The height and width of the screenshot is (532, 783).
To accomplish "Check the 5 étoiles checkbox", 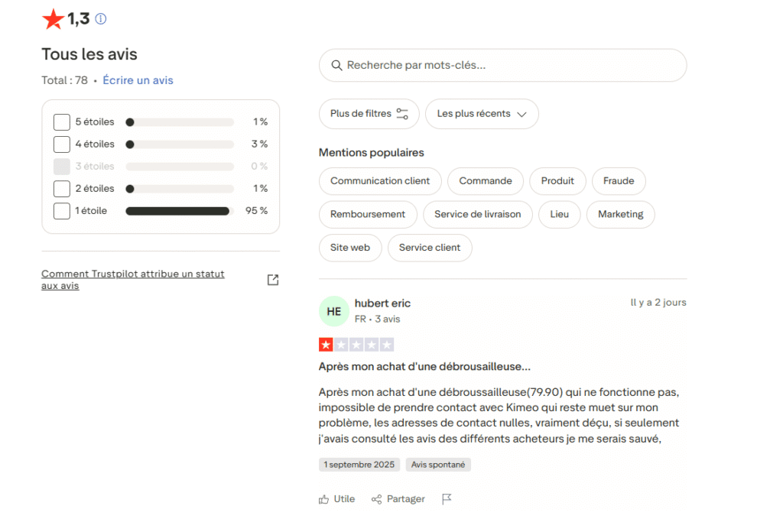I will (x=62, y=122).
